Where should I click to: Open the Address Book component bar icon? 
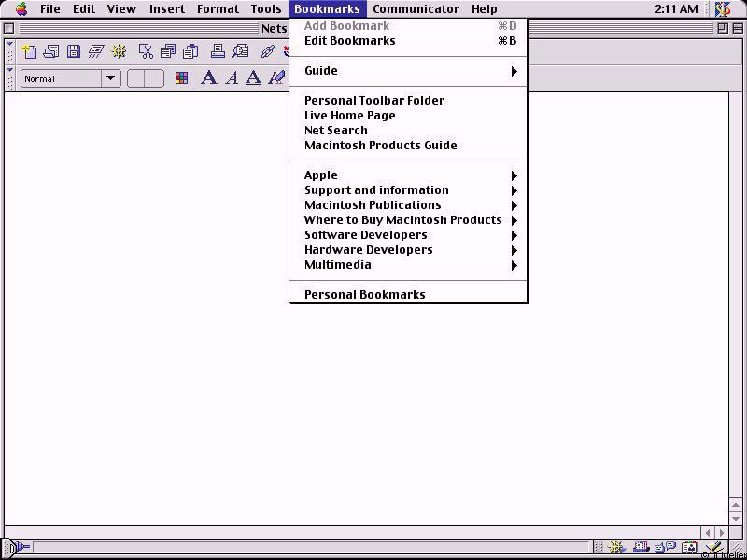click(689, 548)
